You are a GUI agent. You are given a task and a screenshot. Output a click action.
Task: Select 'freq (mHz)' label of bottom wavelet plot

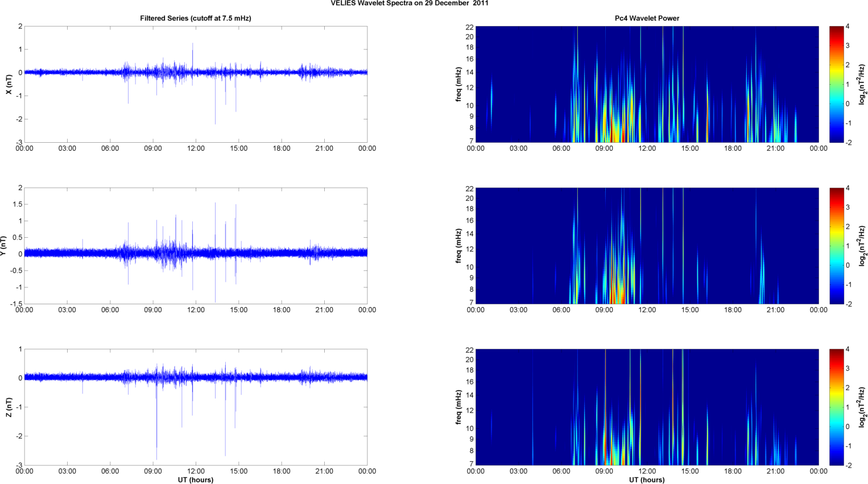pos(458,407)
